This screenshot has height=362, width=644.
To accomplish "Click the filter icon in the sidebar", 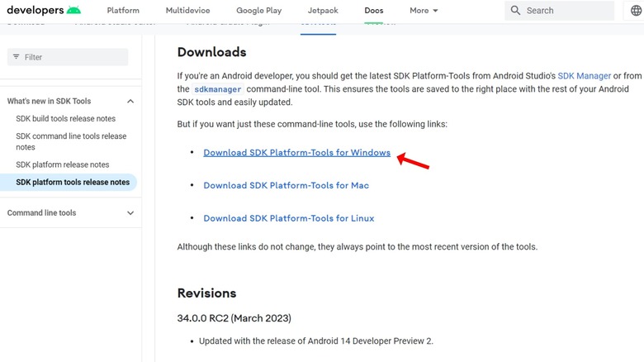I will [x=16, y=57].
